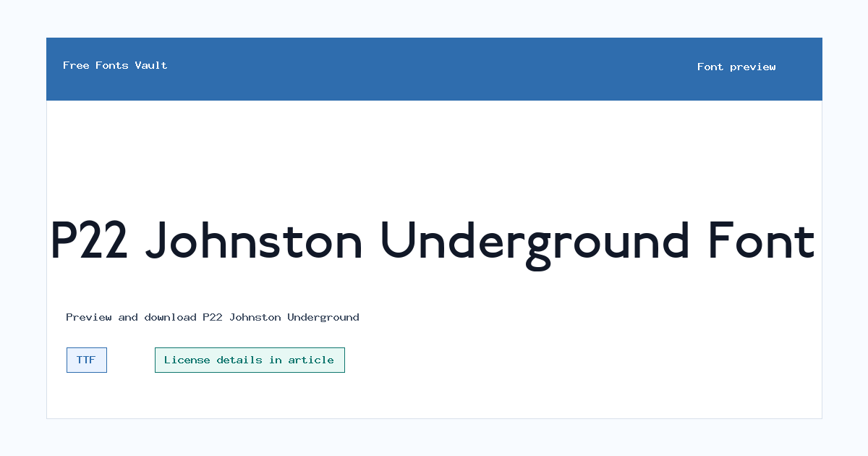Click the TTF format badge
This screenshot has height=456, width=868.
click(87, 360)
